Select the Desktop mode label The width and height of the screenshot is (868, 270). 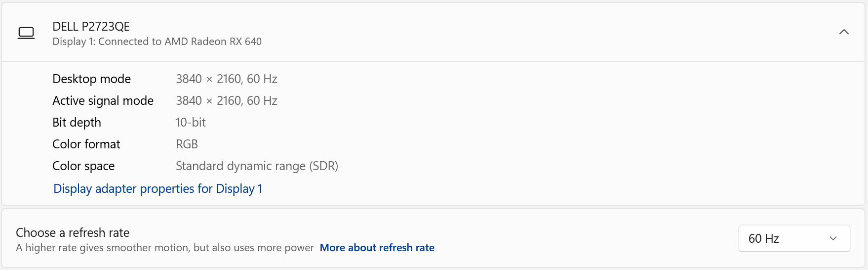tap(92, 79)
